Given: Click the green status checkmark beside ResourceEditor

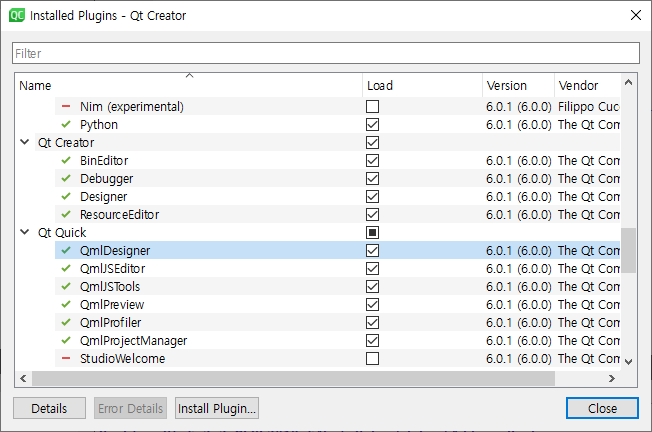Looking at the screenshot, I should point(66,215).
